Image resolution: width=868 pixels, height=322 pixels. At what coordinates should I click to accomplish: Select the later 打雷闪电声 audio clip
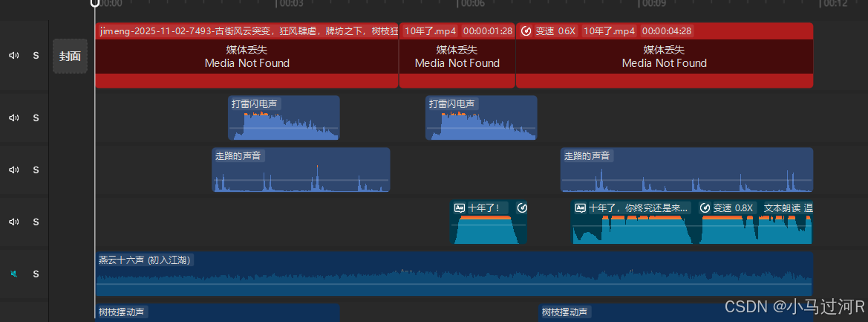coord(481,117)
